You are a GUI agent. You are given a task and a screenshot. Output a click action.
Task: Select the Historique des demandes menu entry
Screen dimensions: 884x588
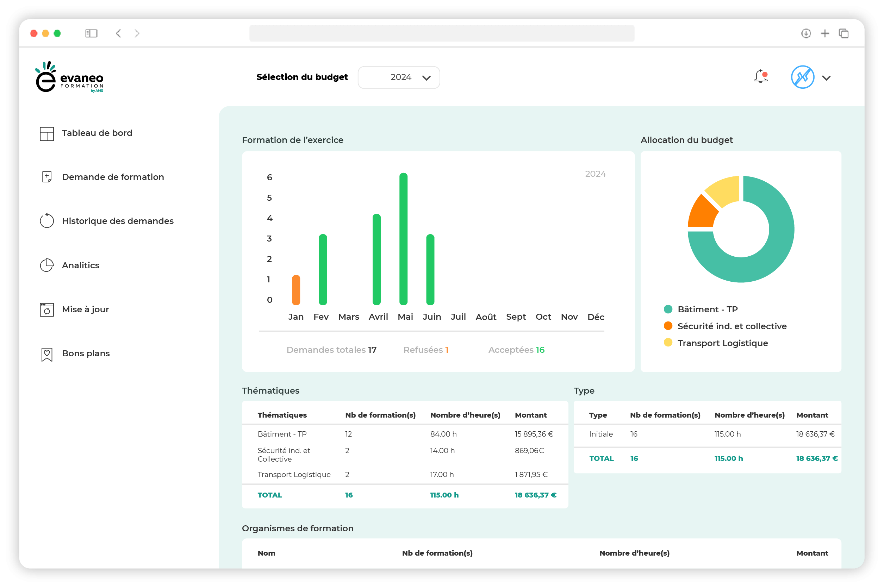pos(118,221)
